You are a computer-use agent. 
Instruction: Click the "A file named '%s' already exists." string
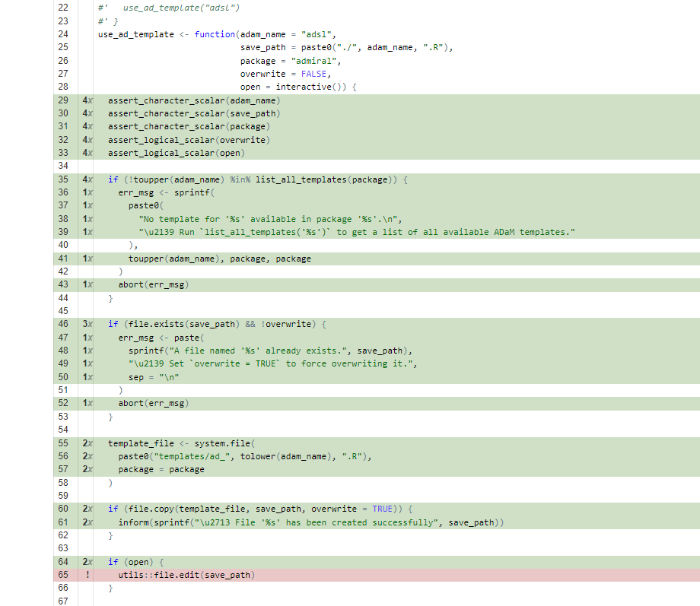(259, 351)
